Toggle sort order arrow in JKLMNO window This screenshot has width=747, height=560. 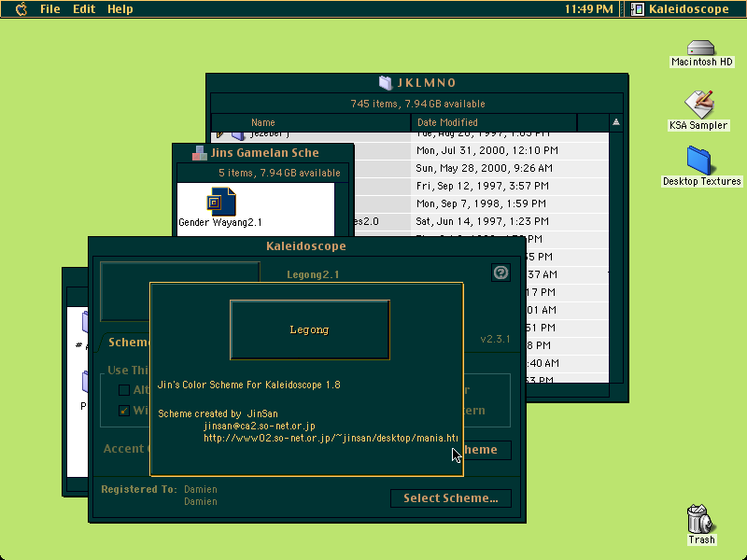point(616,122)
